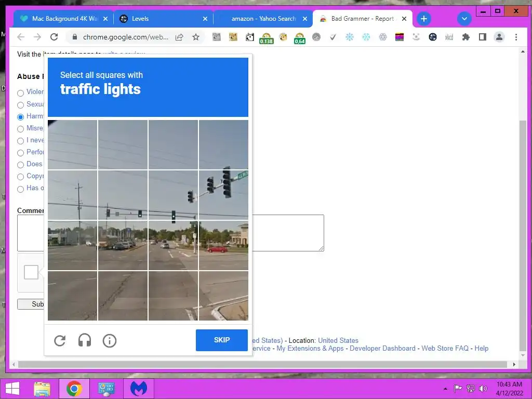This screenshot has height=399, width=532.
Task: Open the Help link
Action: point(481,348)
